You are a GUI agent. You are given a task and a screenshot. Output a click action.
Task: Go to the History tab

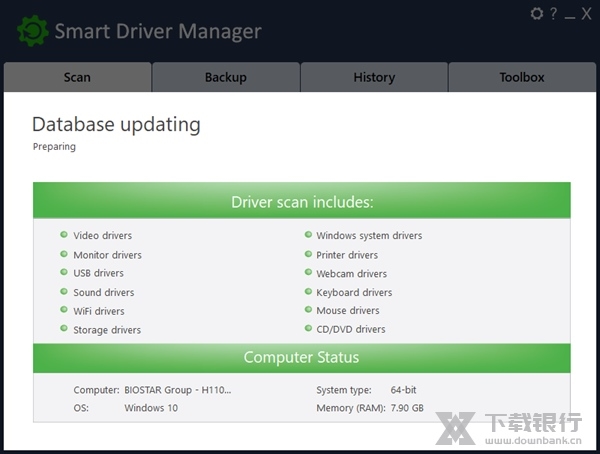[x=374, y=77]
